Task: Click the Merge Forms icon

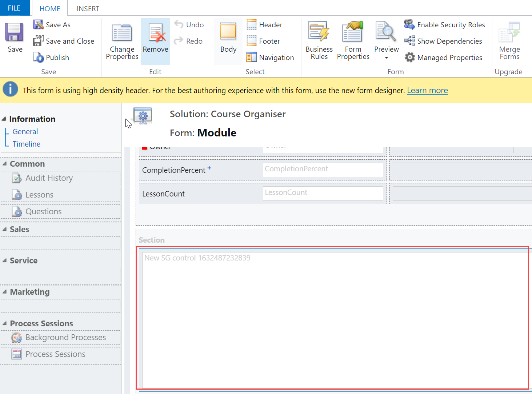Action: pyautogui.click(x=509, y=35)
